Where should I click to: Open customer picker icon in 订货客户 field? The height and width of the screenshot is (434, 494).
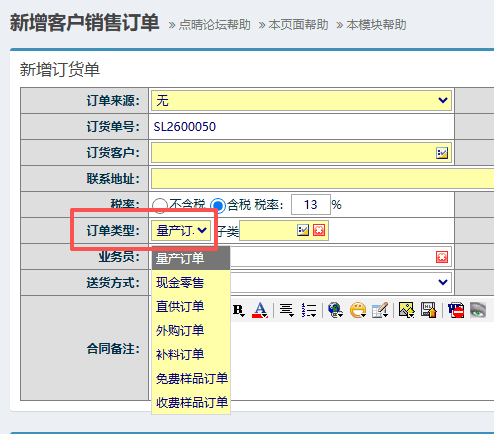point(442,153)
